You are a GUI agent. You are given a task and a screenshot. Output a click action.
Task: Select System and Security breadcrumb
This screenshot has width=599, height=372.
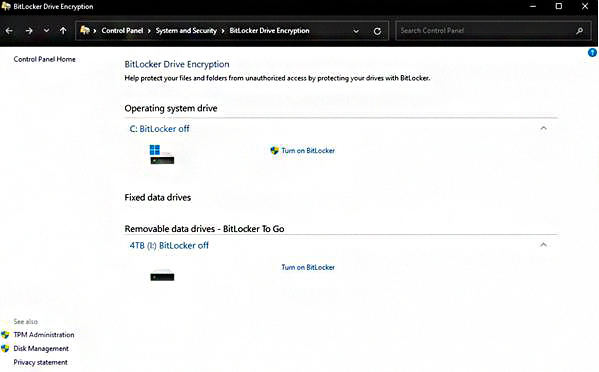tap(186, 31)
